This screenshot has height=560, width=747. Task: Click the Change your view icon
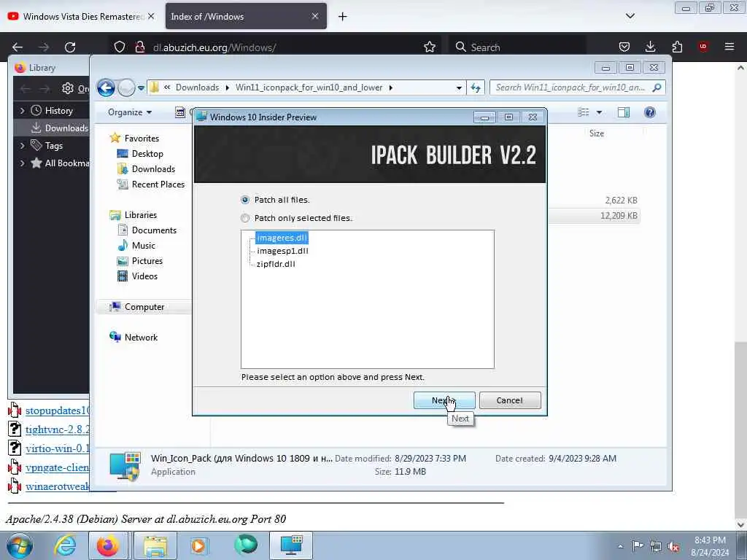click(x=583, y=112)
